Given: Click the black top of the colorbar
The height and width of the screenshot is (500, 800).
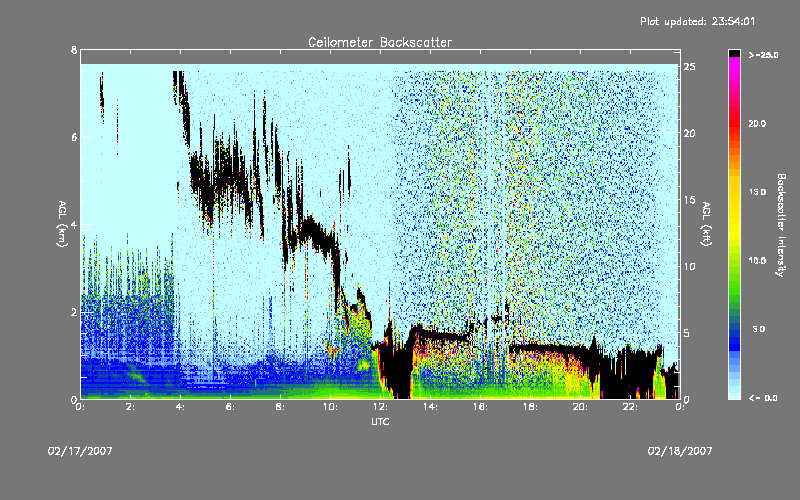Looking at the screenshot, I should coord(734,53).
